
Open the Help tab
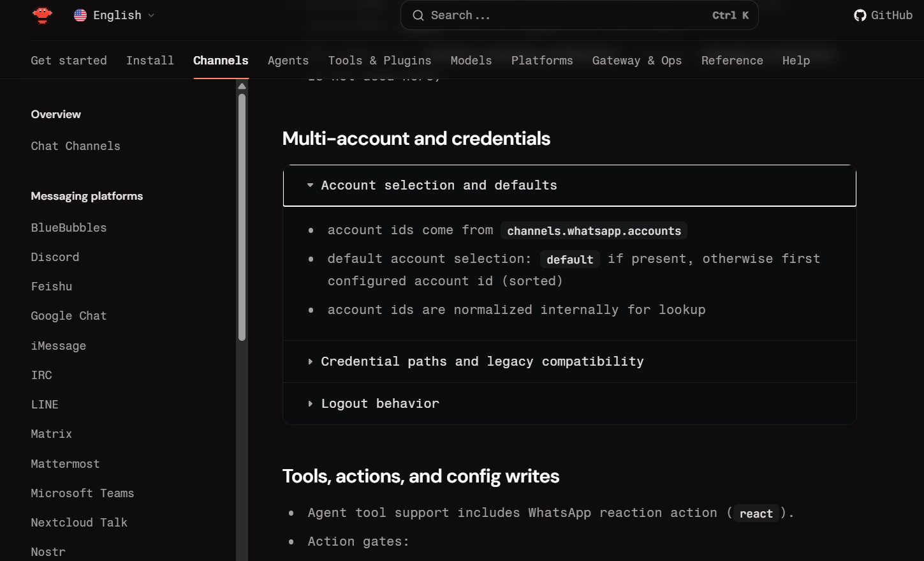796,61
